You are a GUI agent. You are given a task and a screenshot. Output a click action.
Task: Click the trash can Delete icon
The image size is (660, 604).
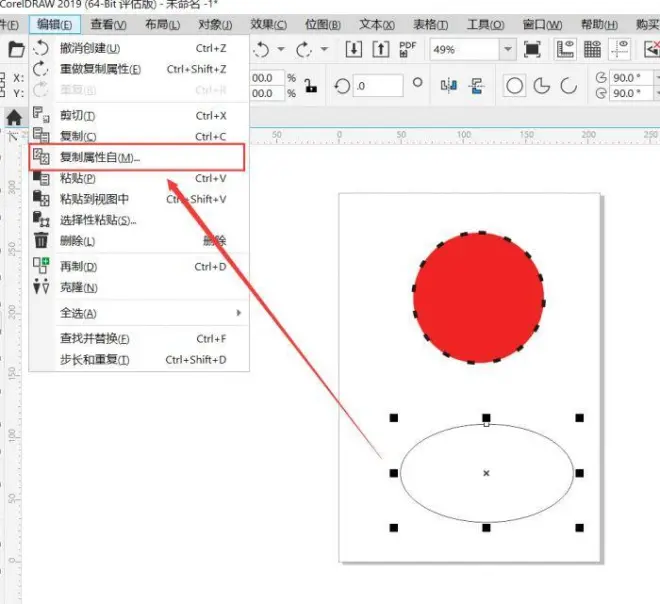(41, 240)
